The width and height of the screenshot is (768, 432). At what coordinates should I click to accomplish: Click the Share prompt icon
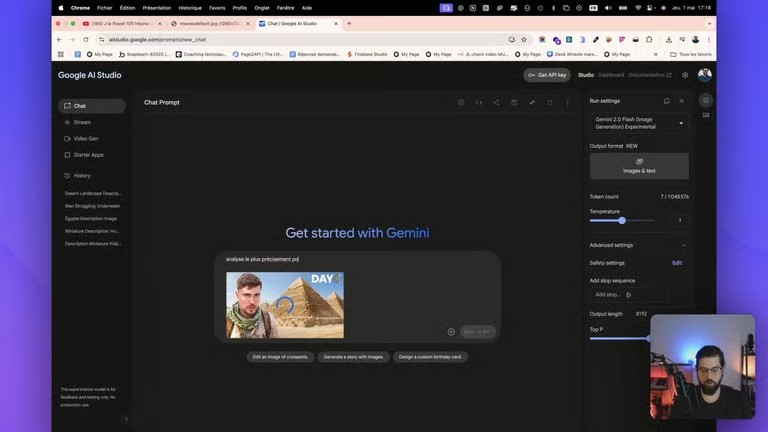496,102
